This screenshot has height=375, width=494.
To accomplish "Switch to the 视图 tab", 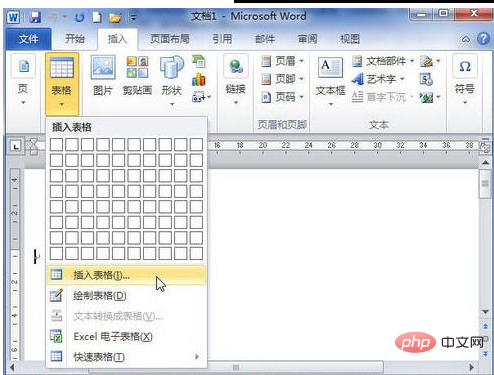I will [350, 39].
